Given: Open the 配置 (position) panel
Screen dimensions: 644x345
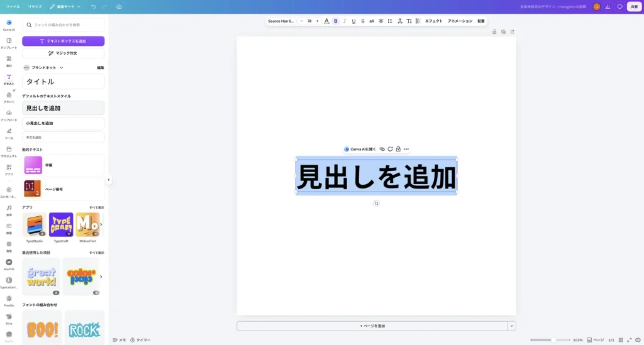Looking at the screenshot, I should pyautogui.click(x=481, y=21).
